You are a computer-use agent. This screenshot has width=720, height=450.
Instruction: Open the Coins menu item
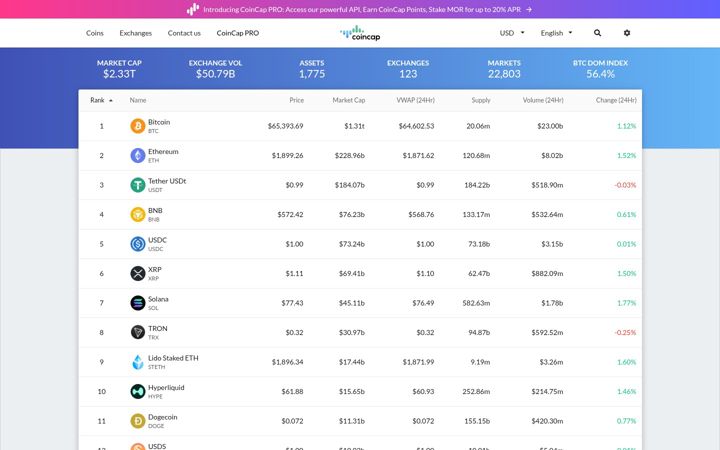coord(95,33)
